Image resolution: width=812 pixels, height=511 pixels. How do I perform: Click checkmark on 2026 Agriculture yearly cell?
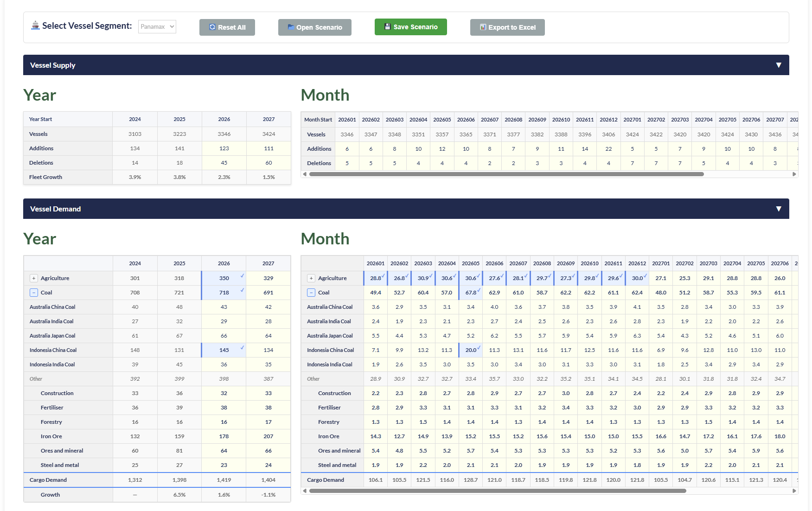tap(242, 276)
